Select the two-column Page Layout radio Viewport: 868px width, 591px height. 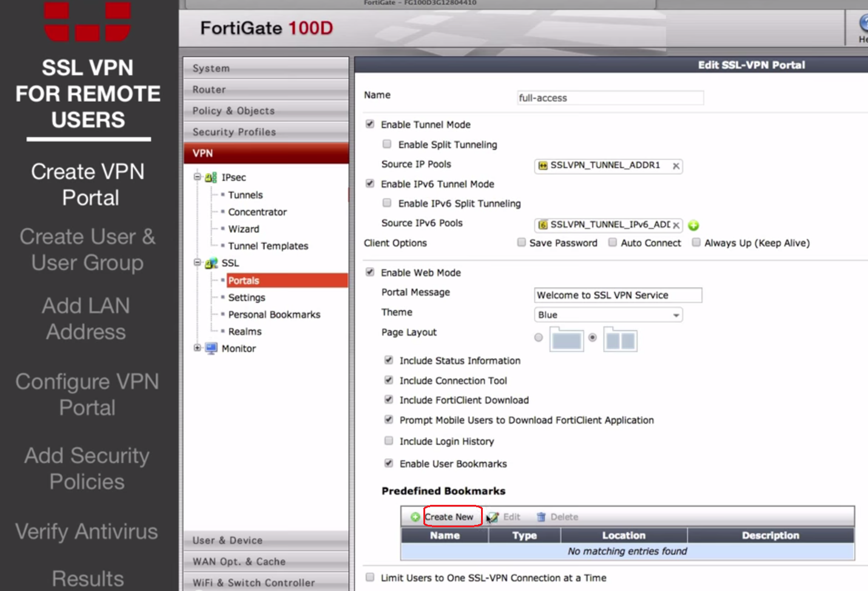pos(593,337)
